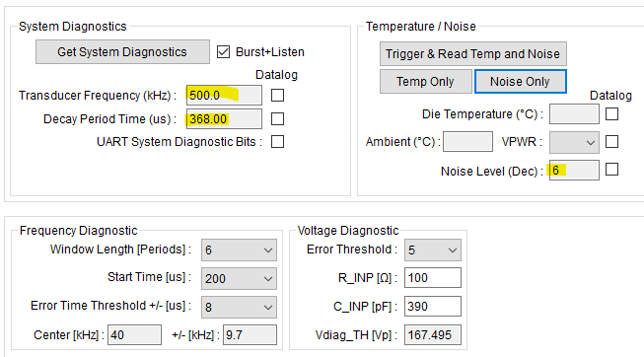
Task: Click the Transducer Frequency field showing 500.0
Action: [x=224, y=96]
